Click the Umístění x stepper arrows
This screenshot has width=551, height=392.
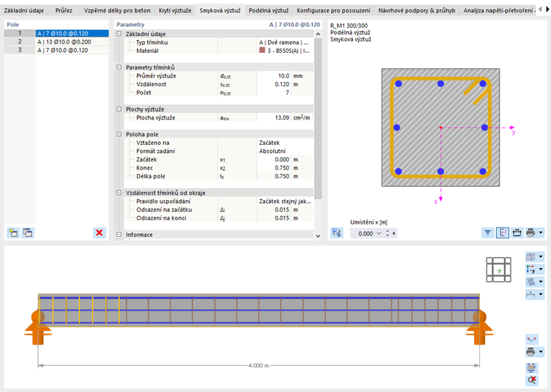(x=388, y=233)
